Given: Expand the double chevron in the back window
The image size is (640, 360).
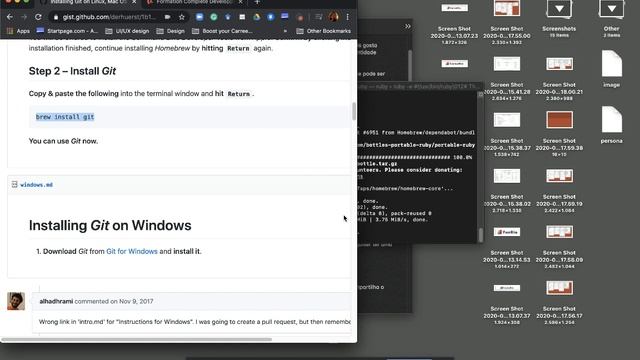Looking at the screenshot, I should pos(407,27).
